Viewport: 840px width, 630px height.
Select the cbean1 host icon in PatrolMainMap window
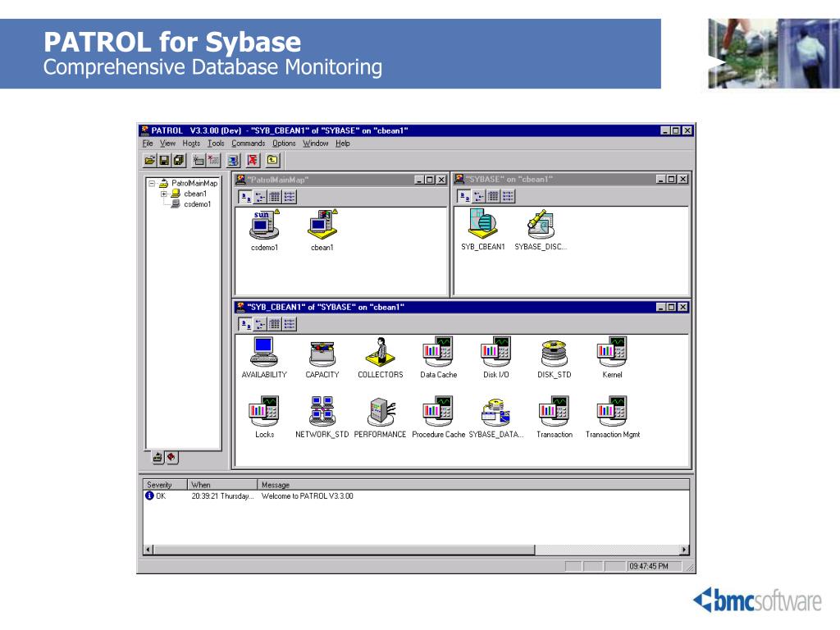point(322,225)
